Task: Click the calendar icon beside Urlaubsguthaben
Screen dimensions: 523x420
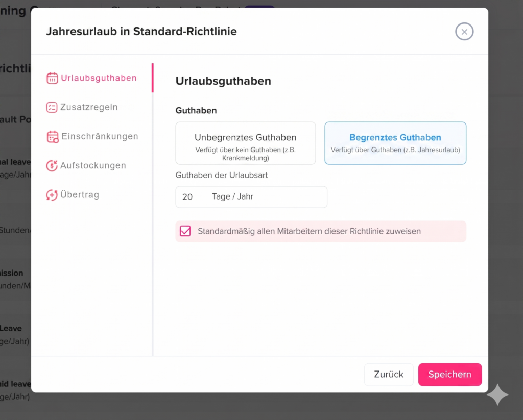Action: coord(52,78)
